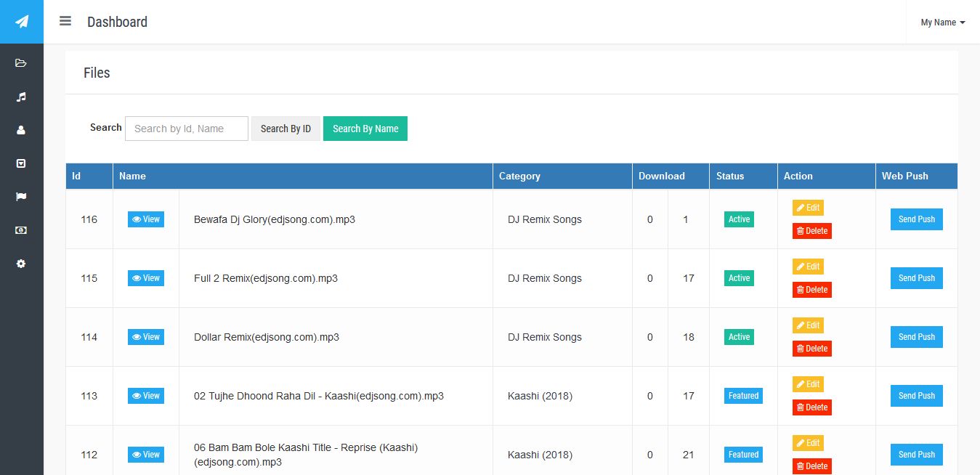Viewport: 980px width, 475px height.
Task: Focus the Search by Id, Name field
Action: tap(187, 129)
